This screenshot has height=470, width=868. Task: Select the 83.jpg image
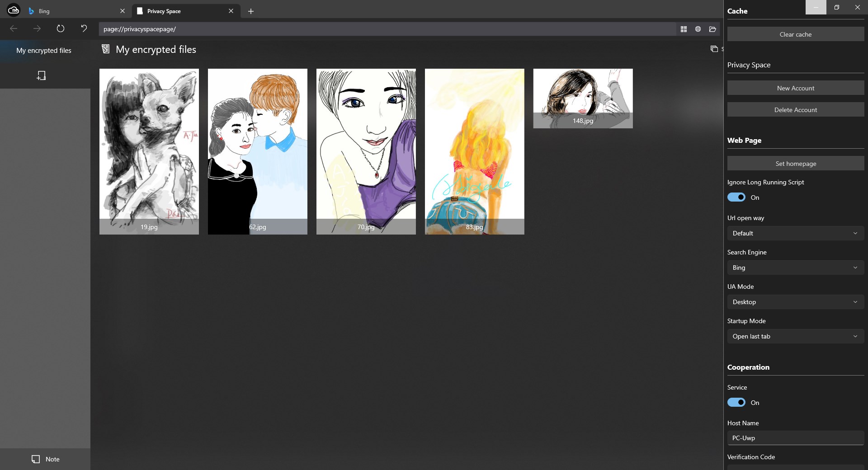475,151
